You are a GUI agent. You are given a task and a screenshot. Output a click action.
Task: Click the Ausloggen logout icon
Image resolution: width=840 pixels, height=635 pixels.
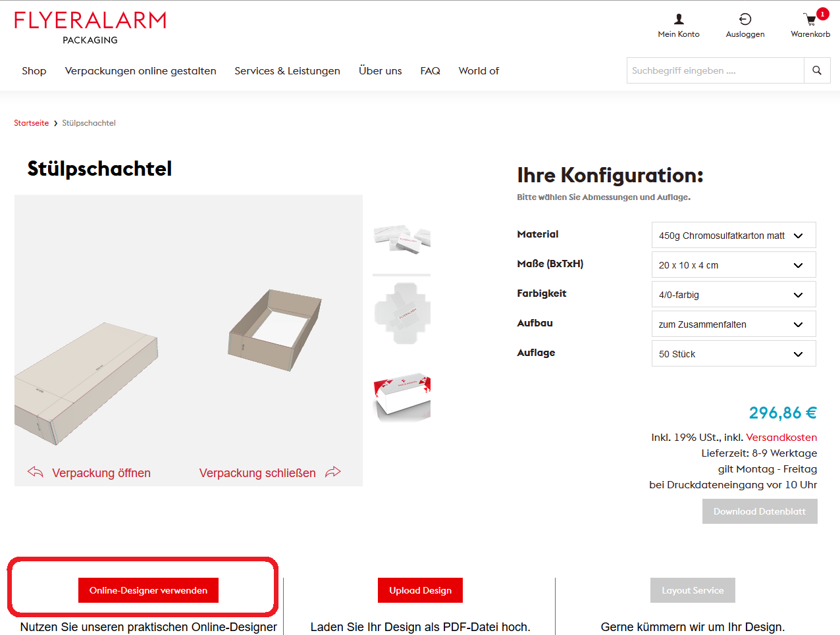point(745,19)
